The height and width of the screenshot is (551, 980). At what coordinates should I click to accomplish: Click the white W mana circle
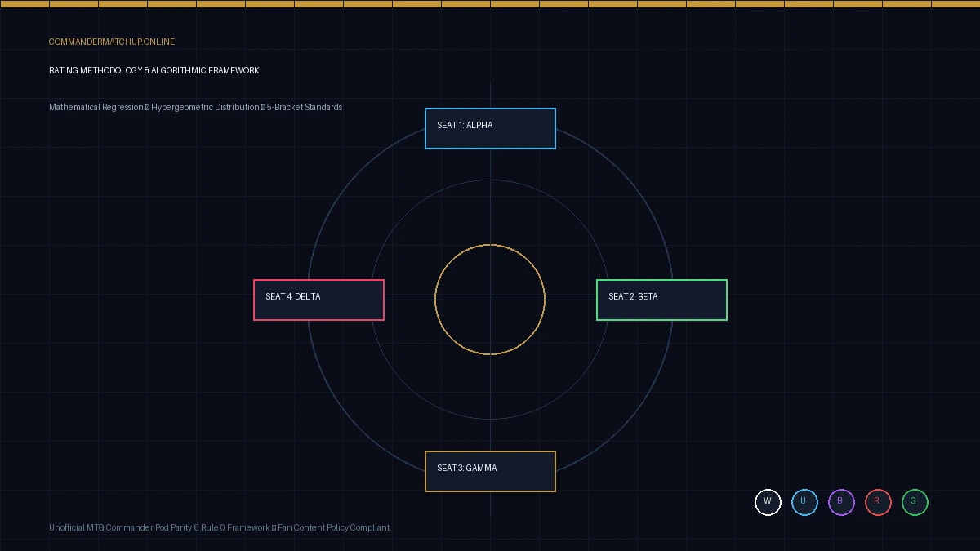pos(768,502)
